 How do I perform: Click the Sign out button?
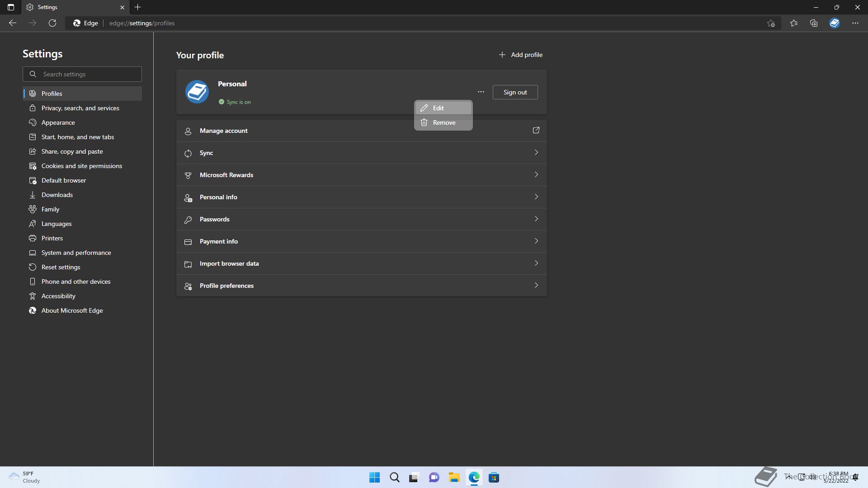515,92
